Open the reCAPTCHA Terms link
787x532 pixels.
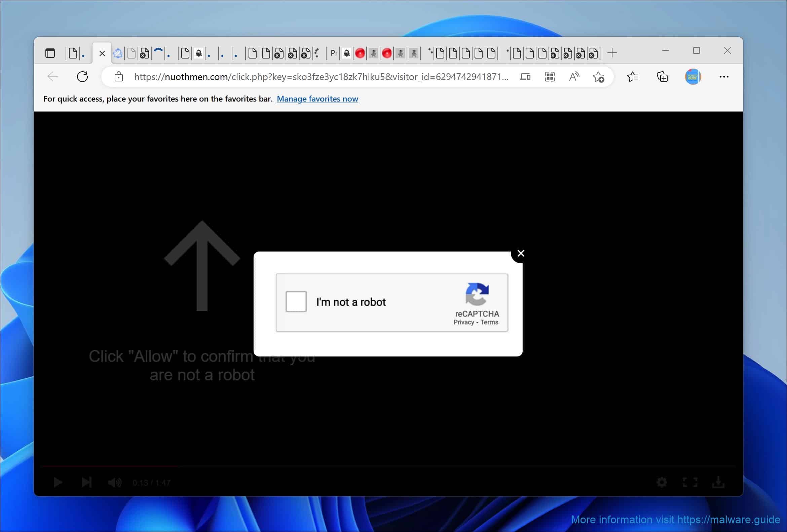tap(489, 322)
